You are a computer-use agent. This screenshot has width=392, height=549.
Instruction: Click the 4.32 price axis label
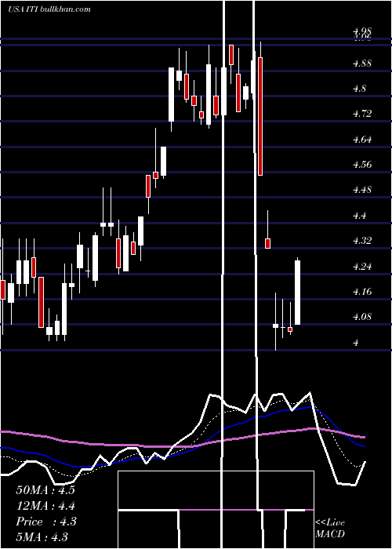pyautogui.click(x=362, y=241)
